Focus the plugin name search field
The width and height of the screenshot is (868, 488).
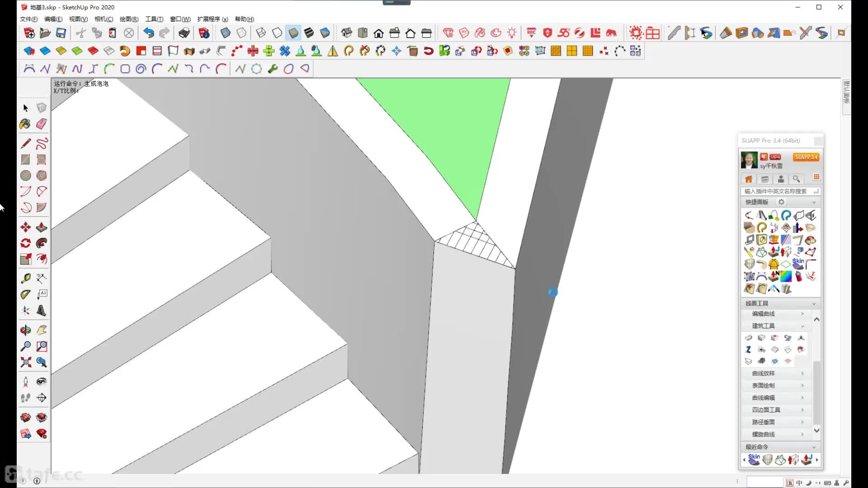780,191
